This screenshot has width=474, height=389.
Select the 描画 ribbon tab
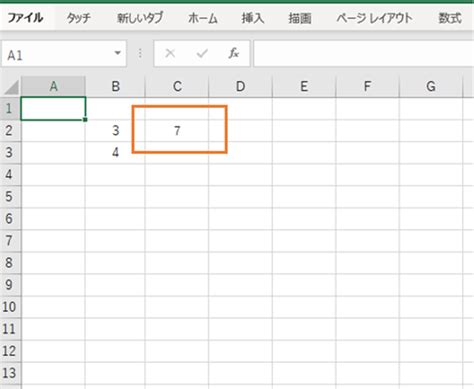pyautogui.click(x=300, y=18)
